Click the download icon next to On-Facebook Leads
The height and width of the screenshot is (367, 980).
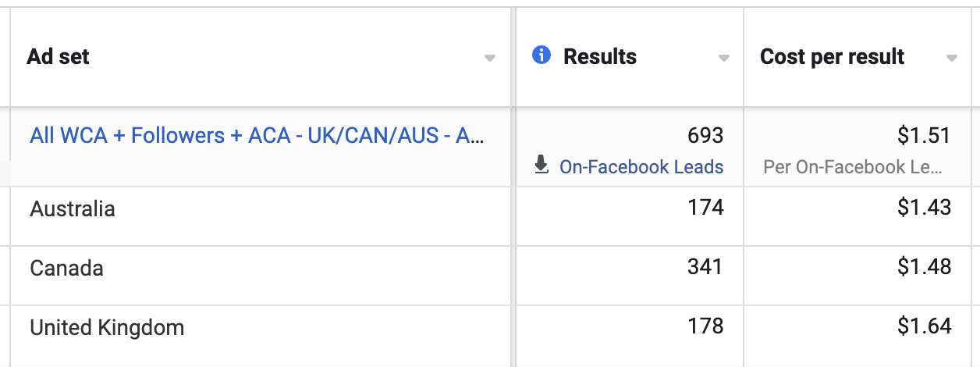point(541,166)
